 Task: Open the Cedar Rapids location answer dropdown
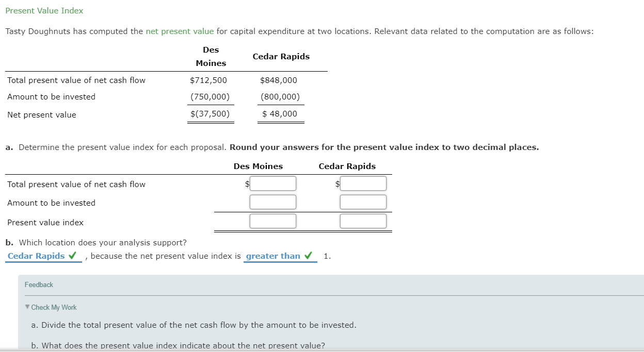(36, 256)
